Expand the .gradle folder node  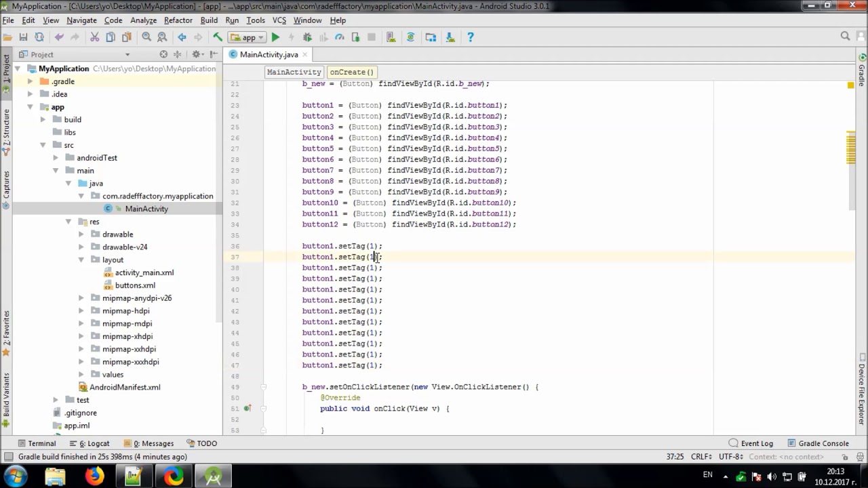(30, 81)
